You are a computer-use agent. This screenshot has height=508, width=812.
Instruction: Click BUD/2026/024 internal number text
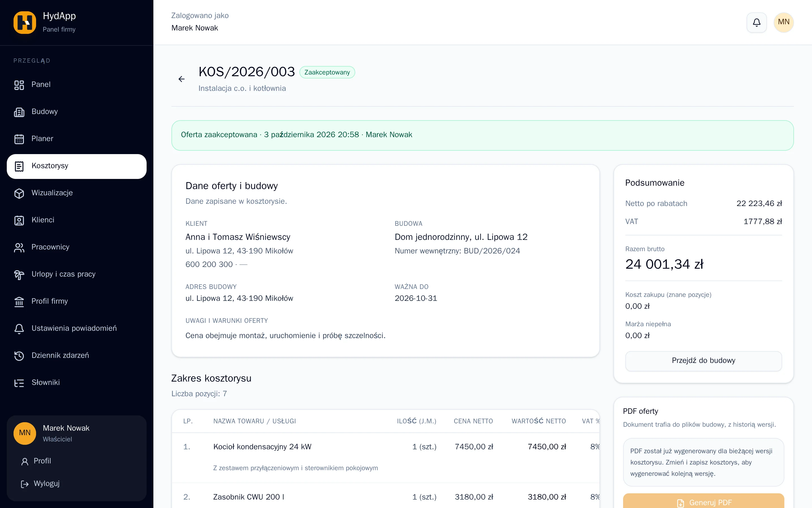pyautogui.click(x=492, y=251)
